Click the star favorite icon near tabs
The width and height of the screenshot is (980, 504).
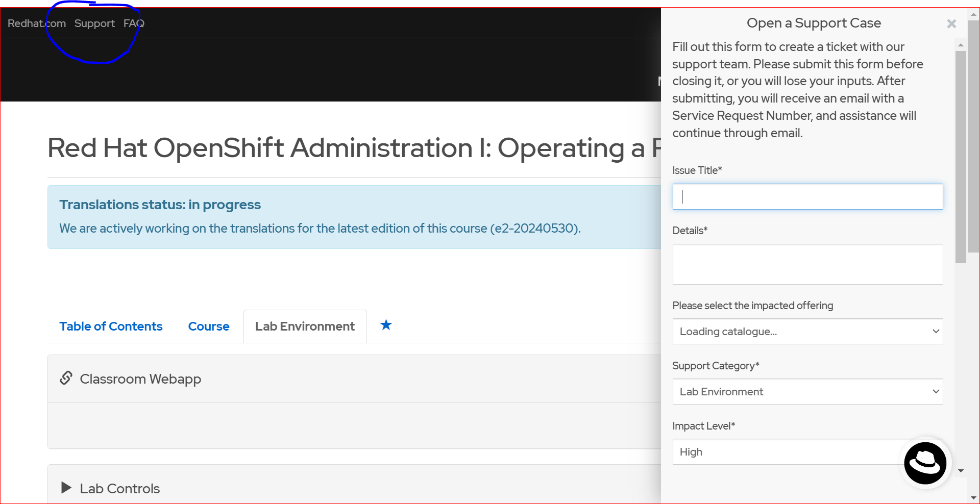coord(386,325)
